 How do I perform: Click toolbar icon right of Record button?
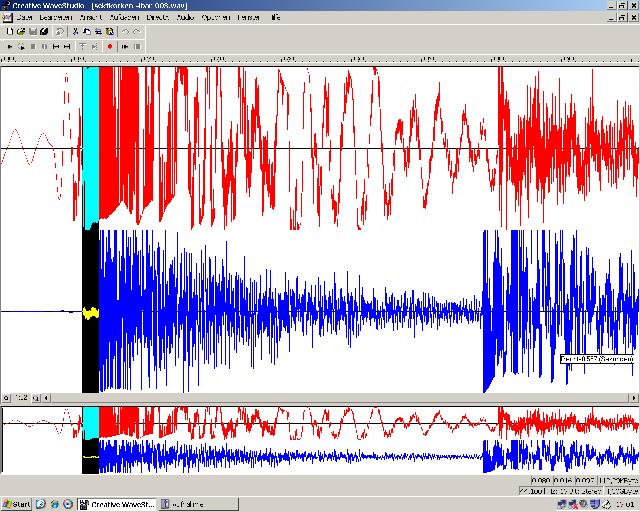pyautogui.click(x=125, y=47)
